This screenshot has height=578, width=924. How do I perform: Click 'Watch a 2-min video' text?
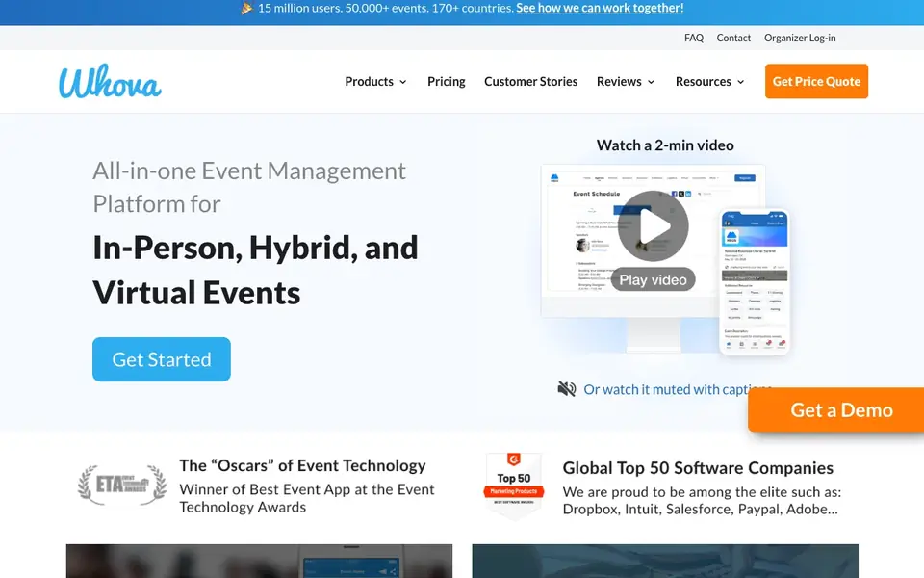(x=665, y=145)
